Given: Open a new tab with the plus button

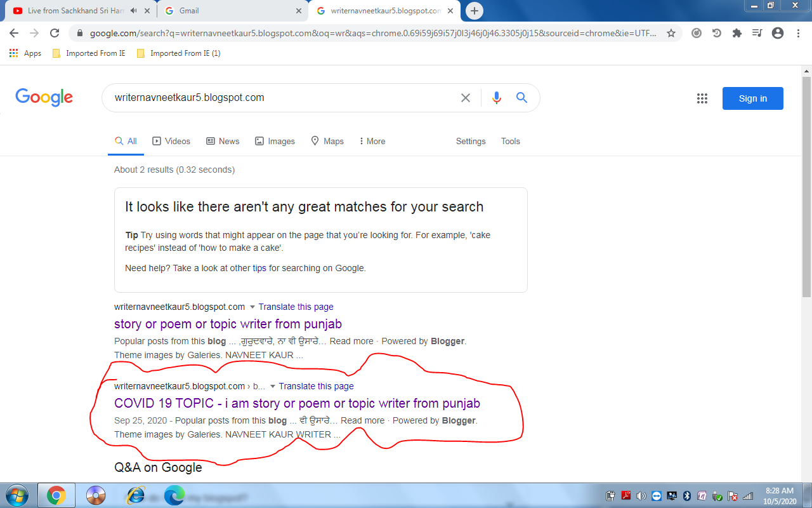Looking at the screenshot, I should point(475,11).
